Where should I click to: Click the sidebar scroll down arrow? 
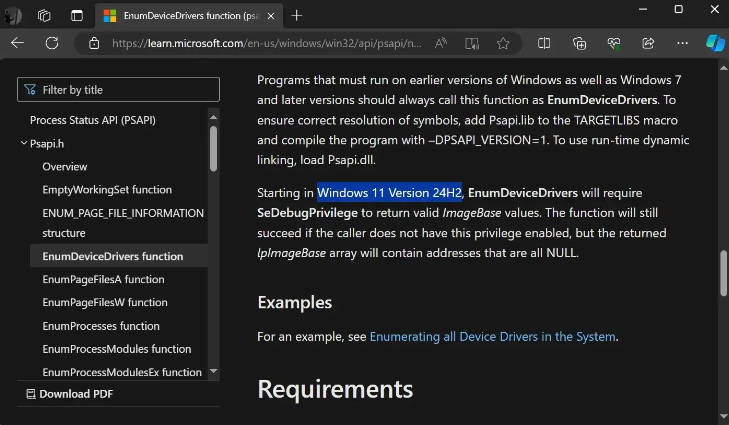213,371
